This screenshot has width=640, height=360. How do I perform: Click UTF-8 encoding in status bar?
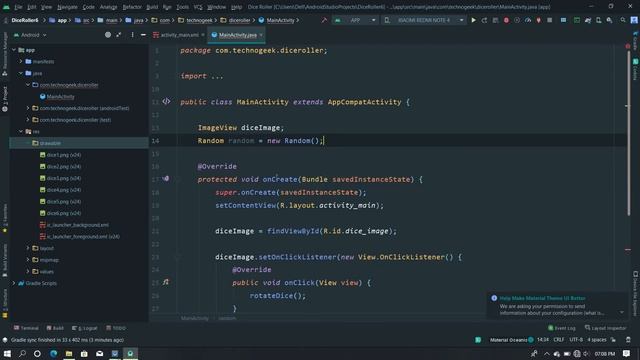coord(576,340)
